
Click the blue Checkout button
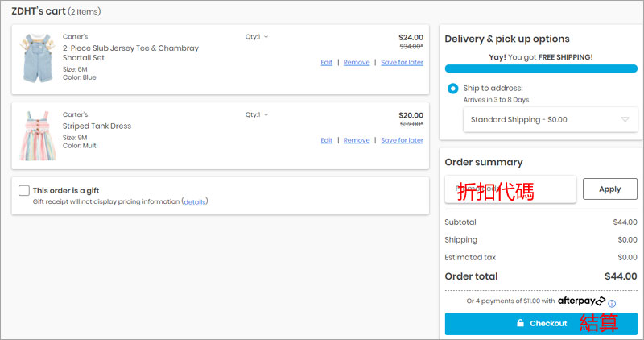(x=541, y=324)
